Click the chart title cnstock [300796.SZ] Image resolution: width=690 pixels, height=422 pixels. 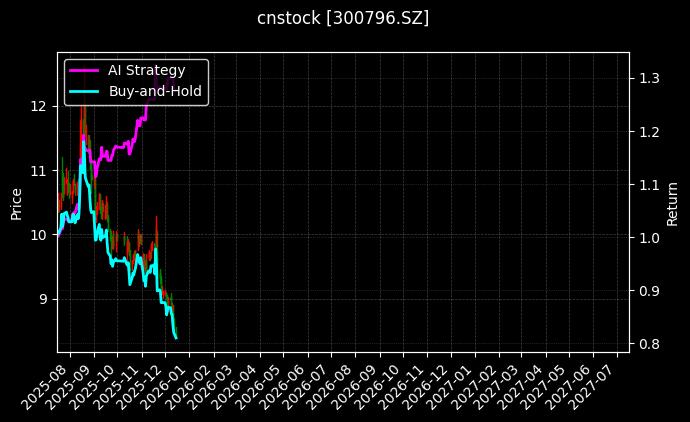pyautogui.click(x=343, y=18)
